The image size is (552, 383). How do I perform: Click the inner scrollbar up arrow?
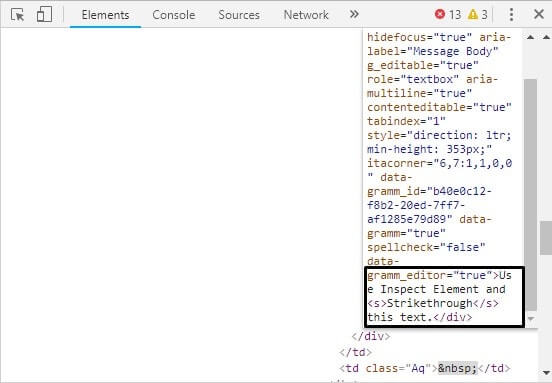pos(531,37)
